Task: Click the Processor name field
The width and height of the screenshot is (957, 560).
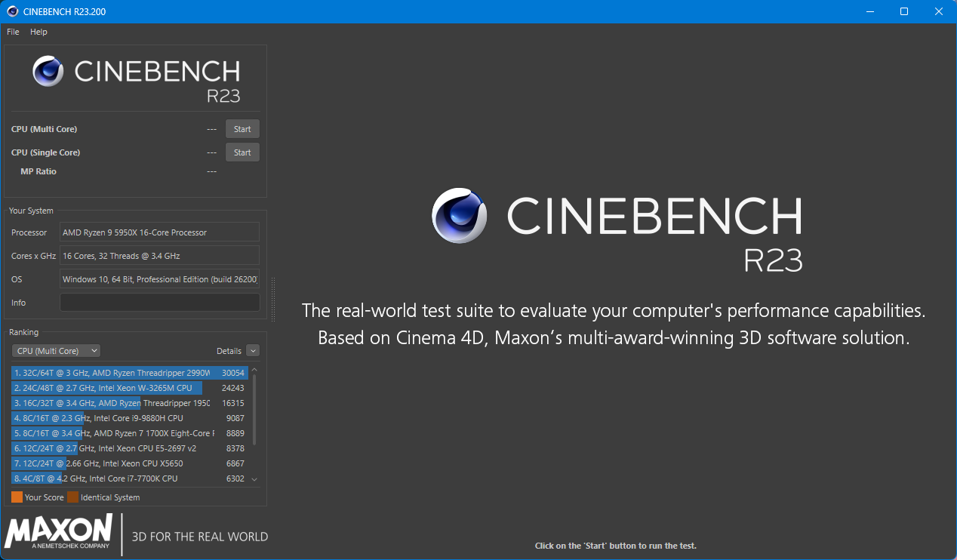Action: tap(159, 232)
